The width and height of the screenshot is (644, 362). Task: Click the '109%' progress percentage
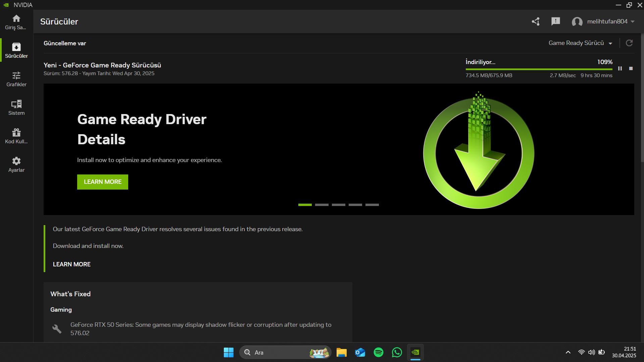[x=605, y=62]
